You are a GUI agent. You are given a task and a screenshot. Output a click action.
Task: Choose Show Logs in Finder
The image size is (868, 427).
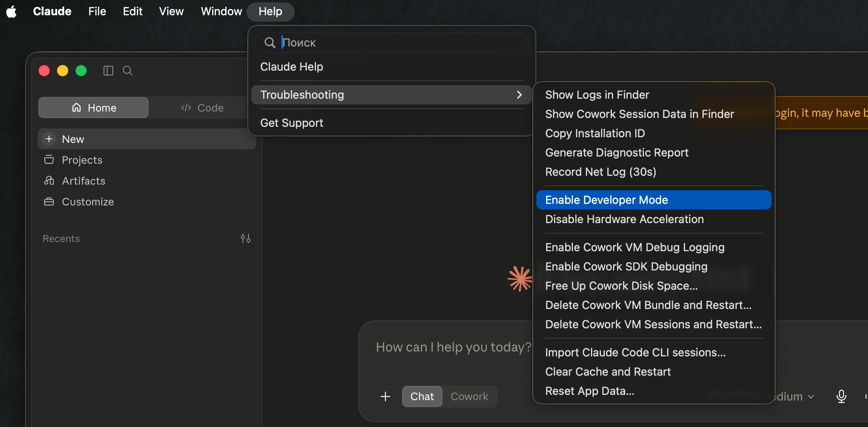[x=654, y=95]
